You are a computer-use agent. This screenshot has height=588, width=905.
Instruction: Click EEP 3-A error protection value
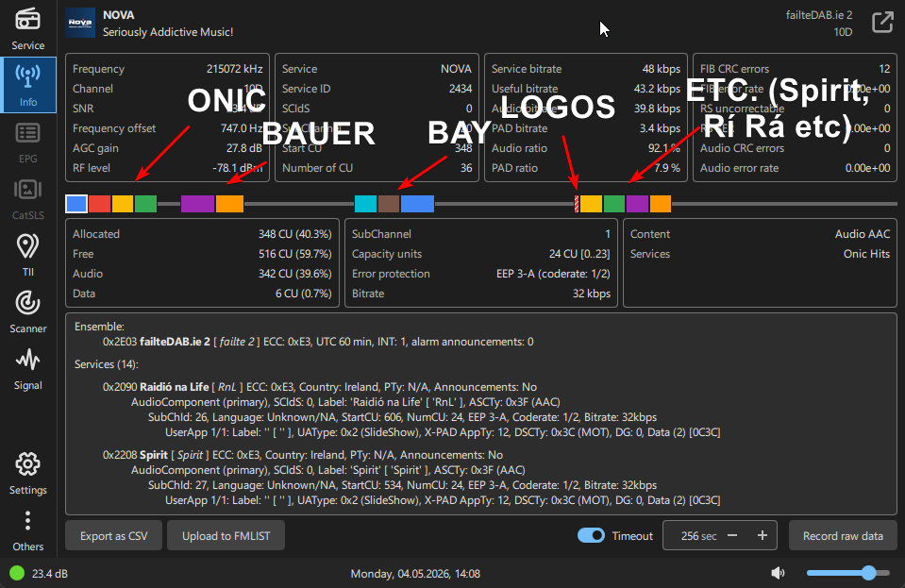tap(553, 274)
